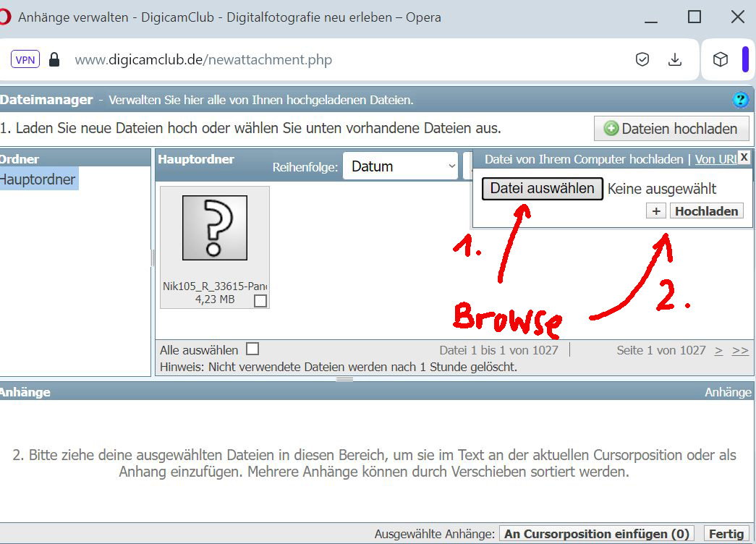
Task: Close the upload popup with X
Action: (744, 157)
